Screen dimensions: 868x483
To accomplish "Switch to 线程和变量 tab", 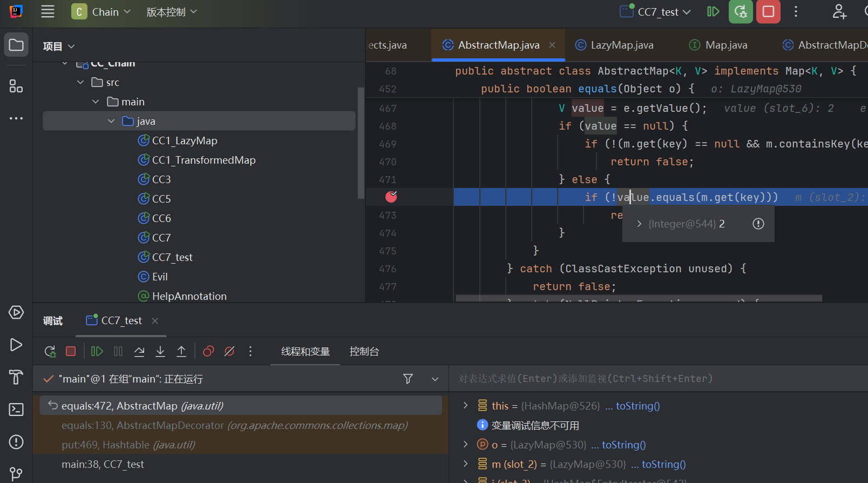I will pos(306,352).
